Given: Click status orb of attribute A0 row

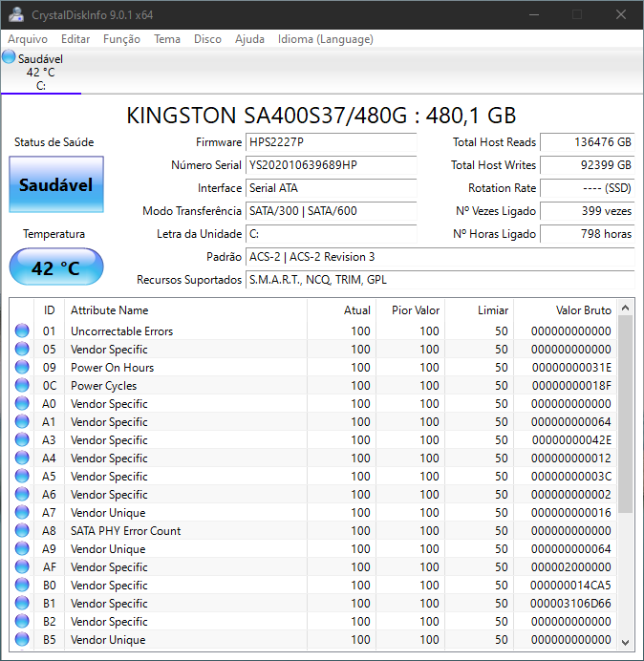Looking at the screenshot, I should (x=22, y=403).
